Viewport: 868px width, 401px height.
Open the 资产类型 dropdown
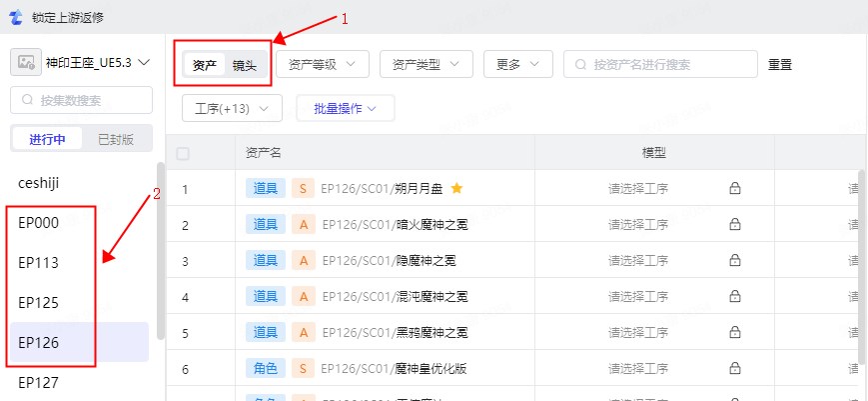point(426,64)
